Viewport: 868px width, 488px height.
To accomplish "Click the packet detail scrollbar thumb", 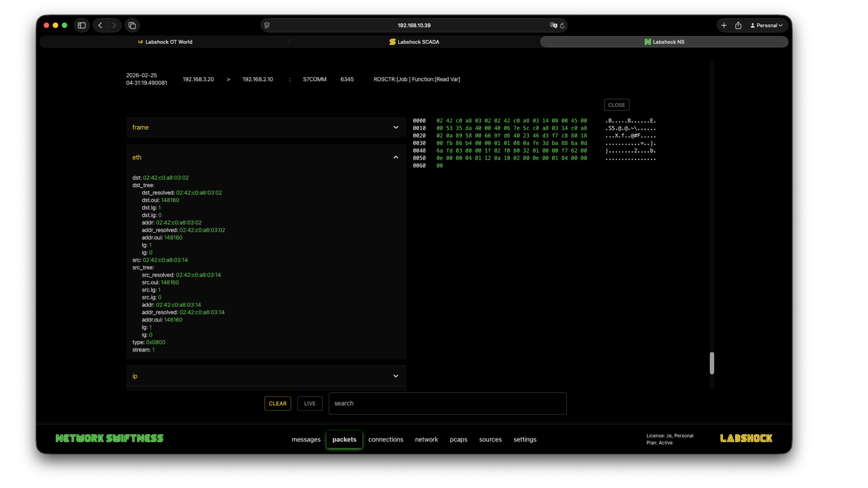I will 712,363.
